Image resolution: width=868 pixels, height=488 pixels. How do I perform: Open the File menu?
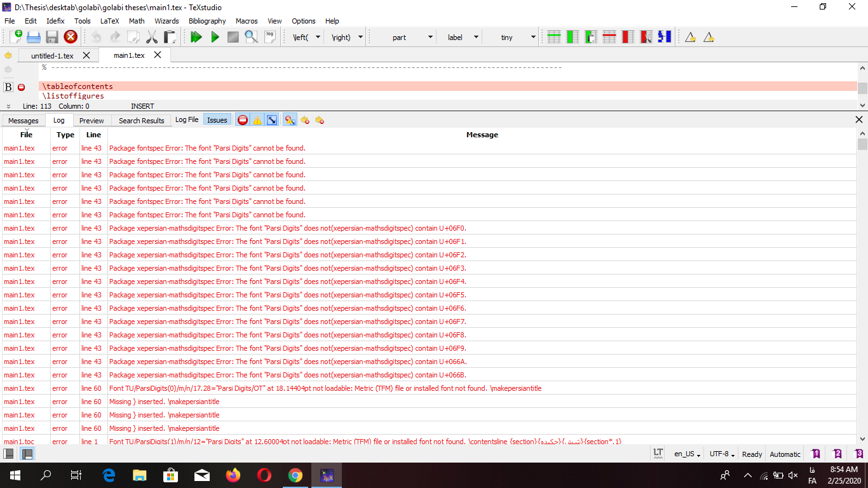10,21
